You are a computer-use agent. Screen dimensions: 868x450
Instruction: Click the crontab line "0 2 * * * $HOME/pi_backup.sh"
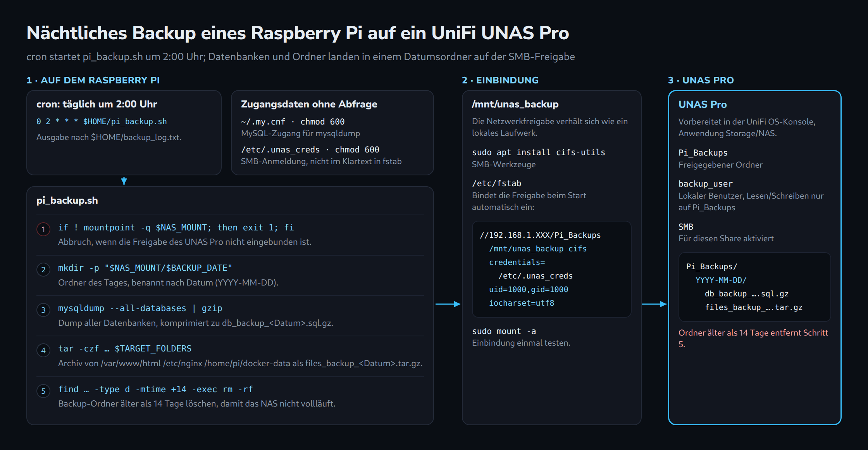point(102,121)
